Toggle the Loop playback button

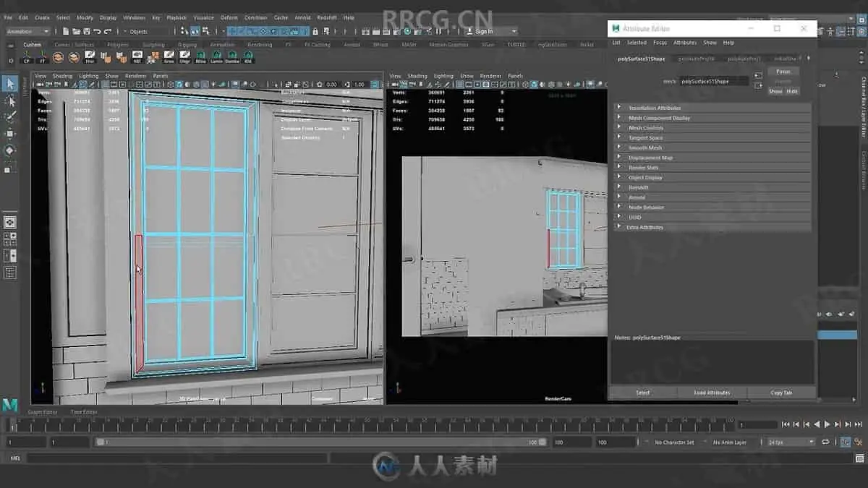(x=824, y=442)
